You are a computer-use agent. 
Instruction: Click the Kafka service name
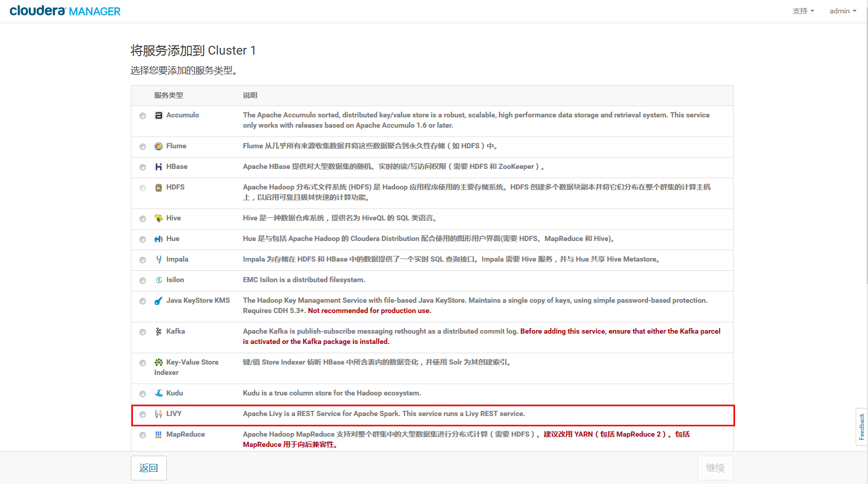pos(176,332)
